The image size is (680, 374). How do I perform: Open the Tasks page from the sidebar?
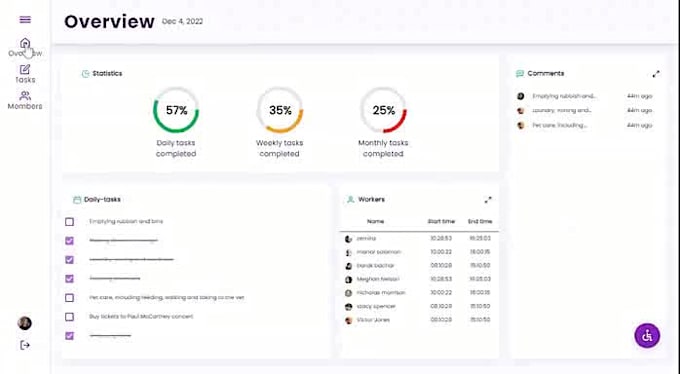(25, 74)
